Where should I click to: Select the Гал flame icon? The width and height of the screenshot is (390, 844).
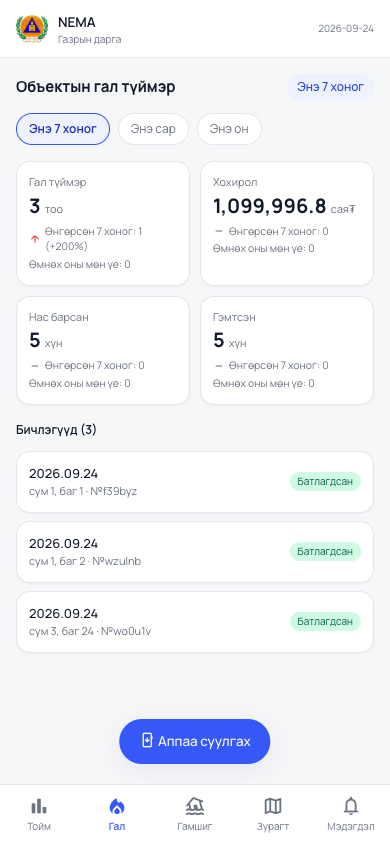(x=117, y=806)
